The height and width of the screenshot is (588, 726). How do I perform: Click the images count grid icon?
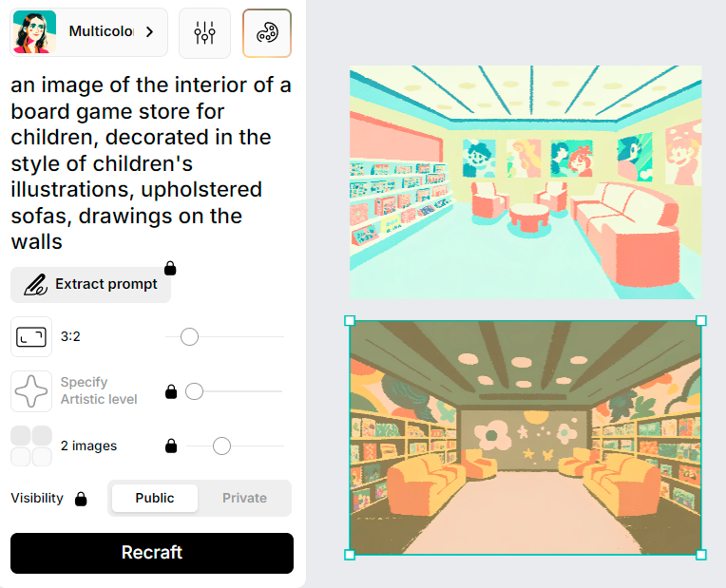pos(31,446)
